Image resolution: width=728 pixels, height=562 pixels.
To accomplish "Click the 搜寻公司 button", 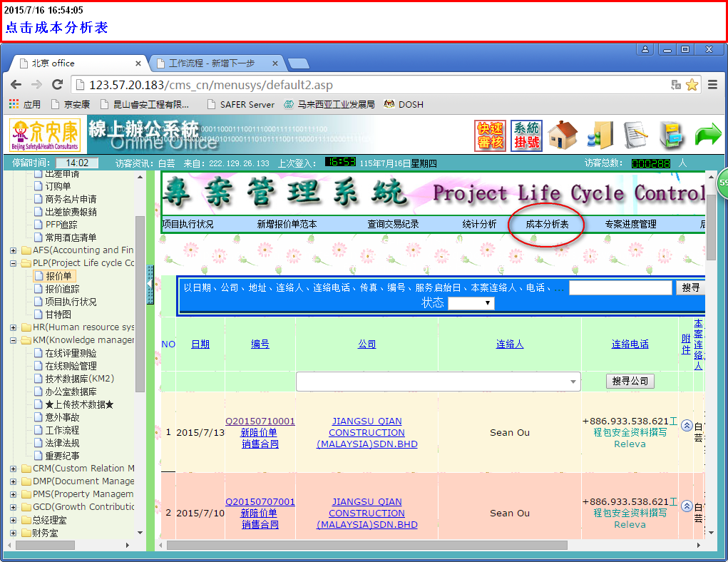I will tap(630, 382).
